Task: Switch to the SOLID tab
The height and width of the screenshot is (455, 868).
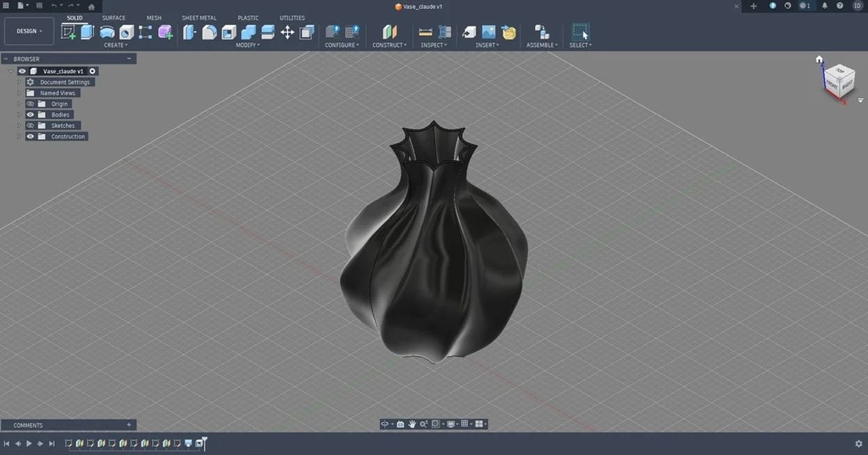Action: point(75,18)
